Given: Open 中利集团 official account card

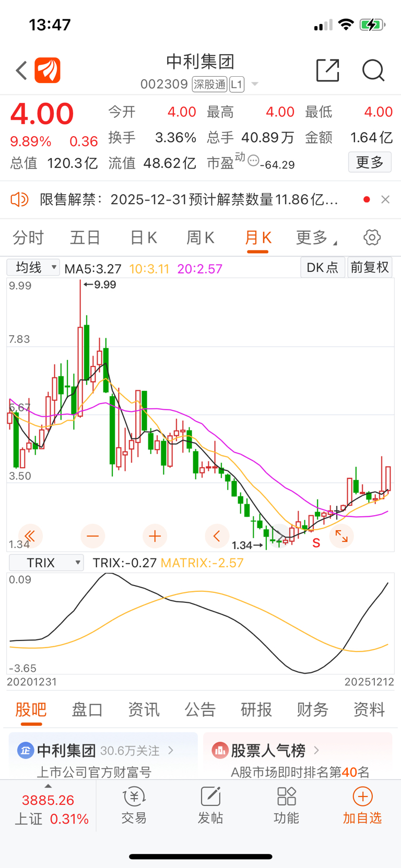Looking at the screenshot, I should (103, 756).
